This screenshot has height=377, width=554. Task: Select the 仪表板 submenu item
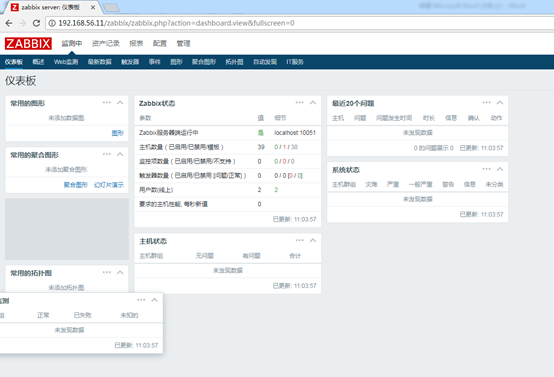14,62
